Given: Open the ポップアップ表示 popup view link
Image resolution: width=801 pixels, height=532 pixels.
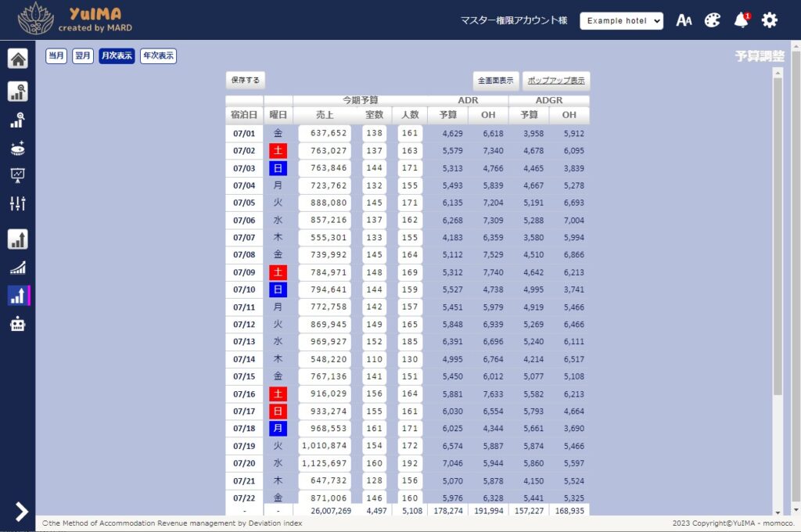Looking at the screenshot, I should click(555, 81).
